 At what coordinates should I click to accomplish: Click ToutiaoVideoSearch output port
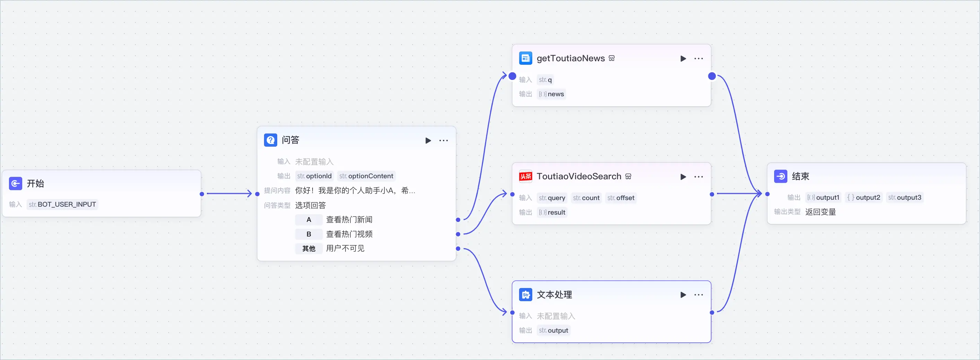click(712, 194)
